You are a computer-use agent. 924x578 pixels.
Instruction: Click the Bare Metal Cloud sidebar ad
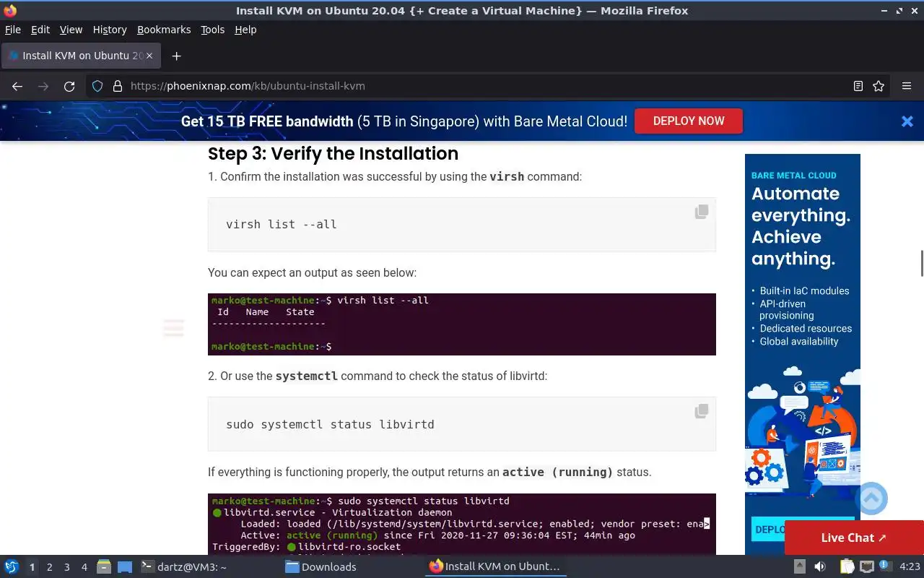pos(803,354)
